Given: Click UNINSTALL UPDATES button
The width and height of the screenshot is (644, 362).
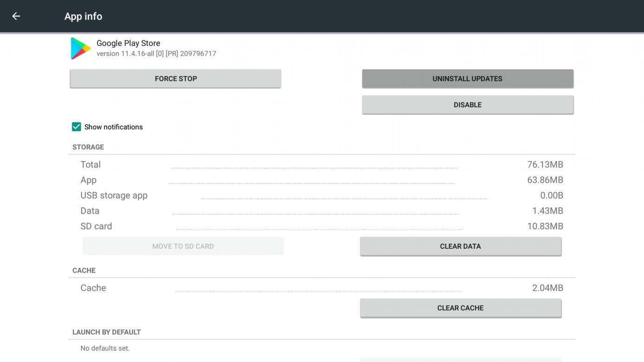Looking at the screenshot, I should 468,78.
